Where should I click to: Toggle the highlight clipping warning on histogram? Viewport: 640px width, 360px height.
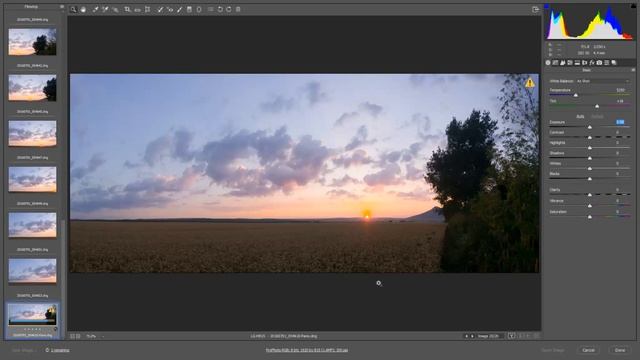pyautogui.click(x=634, y=6)
